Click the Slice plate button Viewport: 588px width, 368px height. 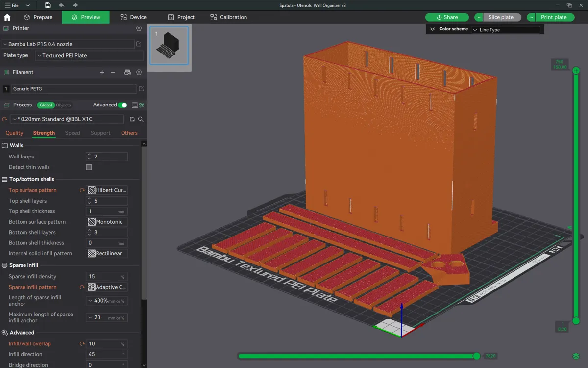point(502,17)
